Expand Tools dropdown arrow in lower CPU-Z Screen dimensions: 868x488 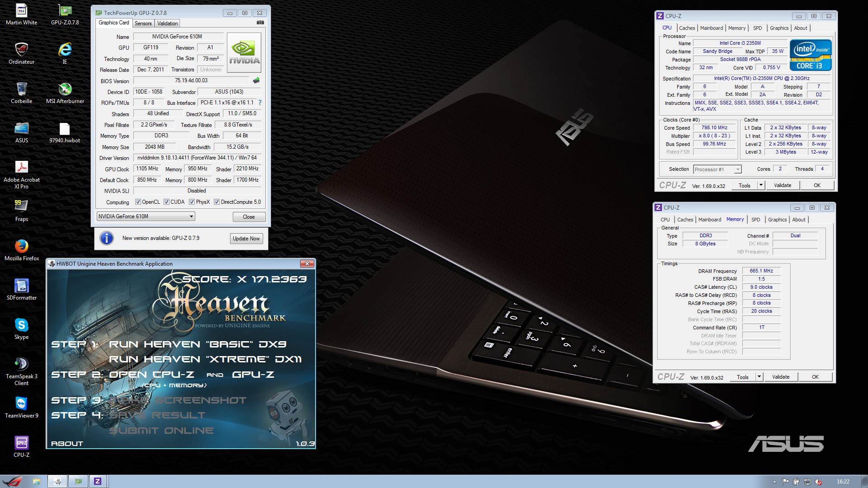[759, 377]
